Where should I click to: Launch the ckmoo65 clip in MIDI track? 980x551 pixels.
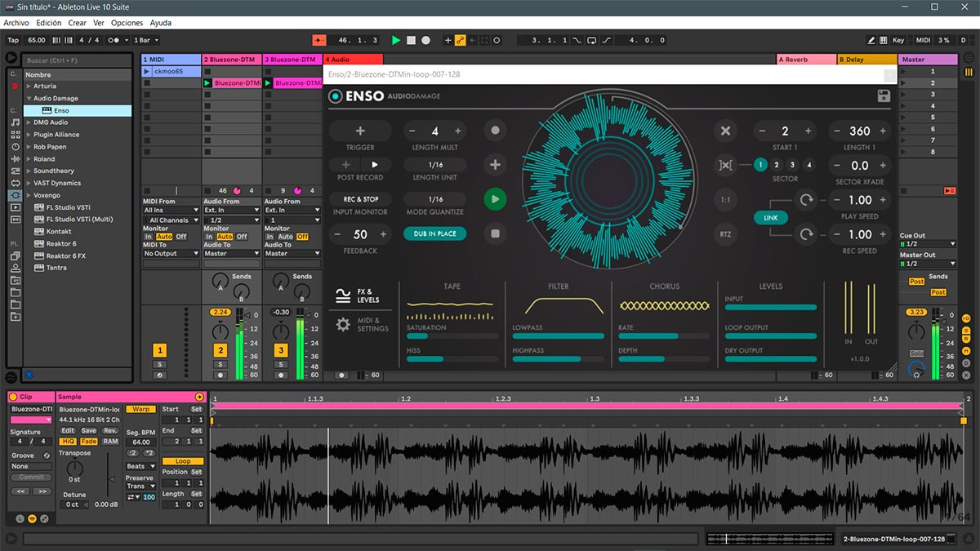tap(147, 72)
